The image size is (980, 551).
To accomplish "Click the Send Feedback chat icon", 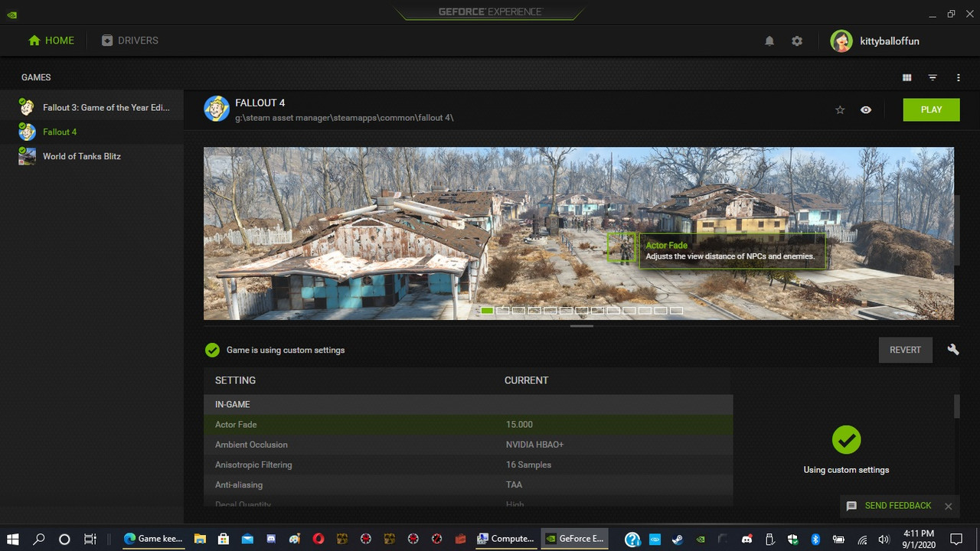I will (x=851, y=507).
